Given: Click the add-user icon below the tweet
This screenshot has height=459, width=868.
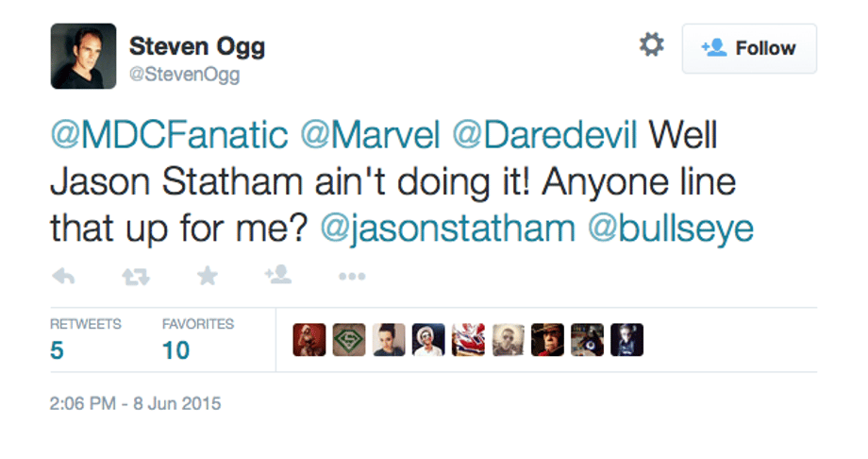Looking at the screenshot, I should click(x=278, y=275).
